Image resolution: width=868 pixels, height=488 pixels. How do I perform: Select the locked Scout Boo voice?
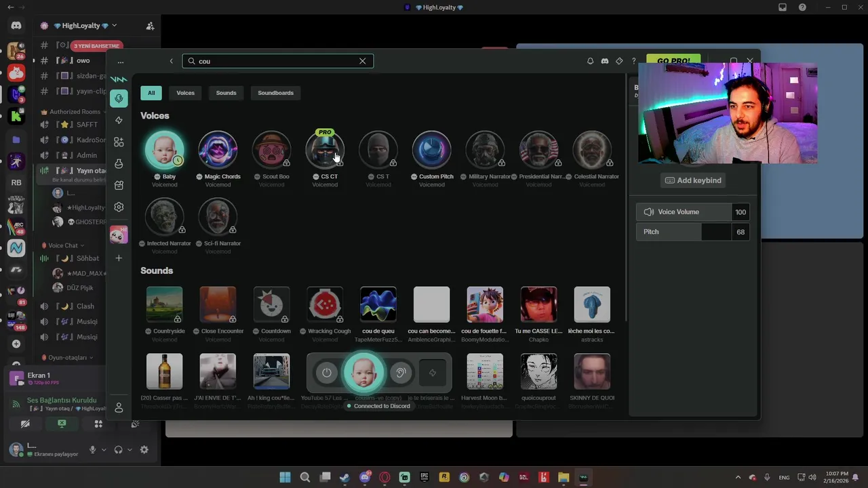point(271,150)
